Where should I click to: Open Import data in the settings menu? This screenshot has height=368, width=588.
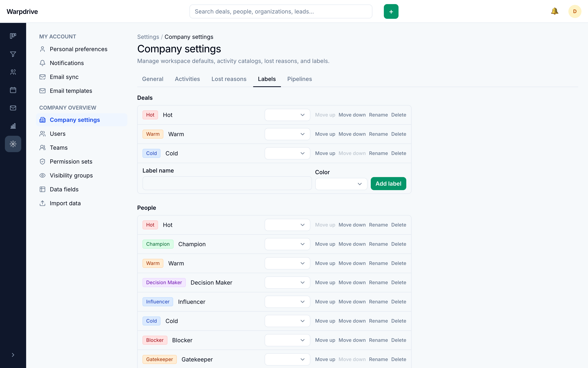click(82, 203)
